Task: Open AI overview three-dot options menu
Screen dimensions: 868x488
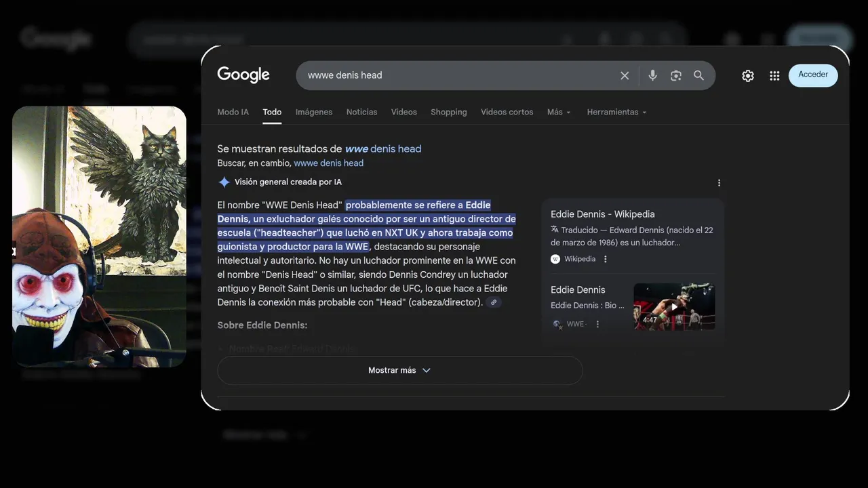Action: coord(719,182)
